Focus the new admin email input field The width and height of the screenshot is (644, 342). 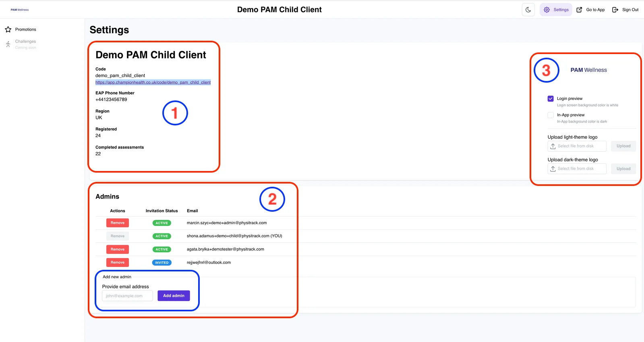127,296
